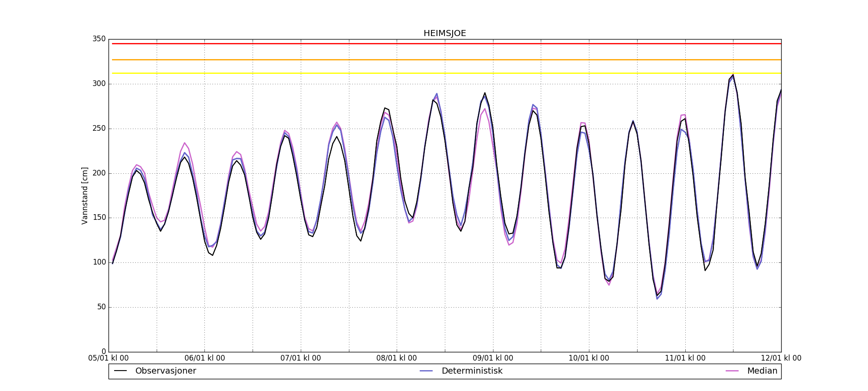Image resolution: width=868 pixels, height=391 pixels.
Task: Click the HEIMSJOE chart title
Action: 445,33
